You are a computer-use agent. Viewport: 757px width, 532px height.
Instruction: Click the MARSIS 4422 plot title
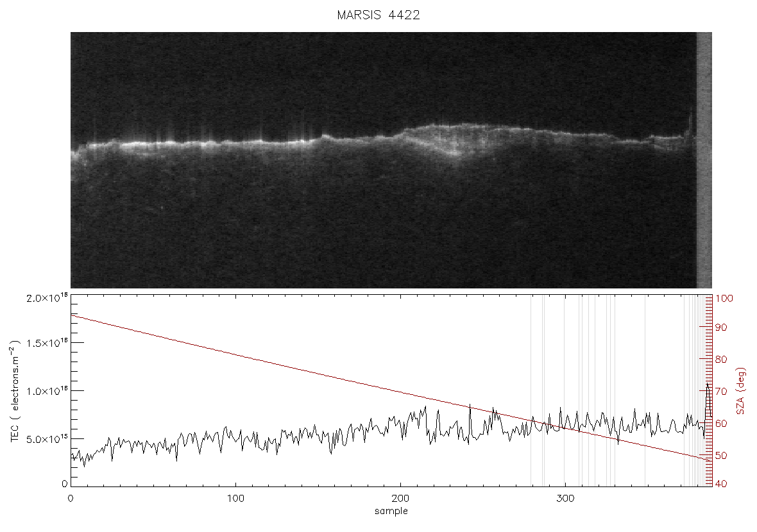[378, 15]
